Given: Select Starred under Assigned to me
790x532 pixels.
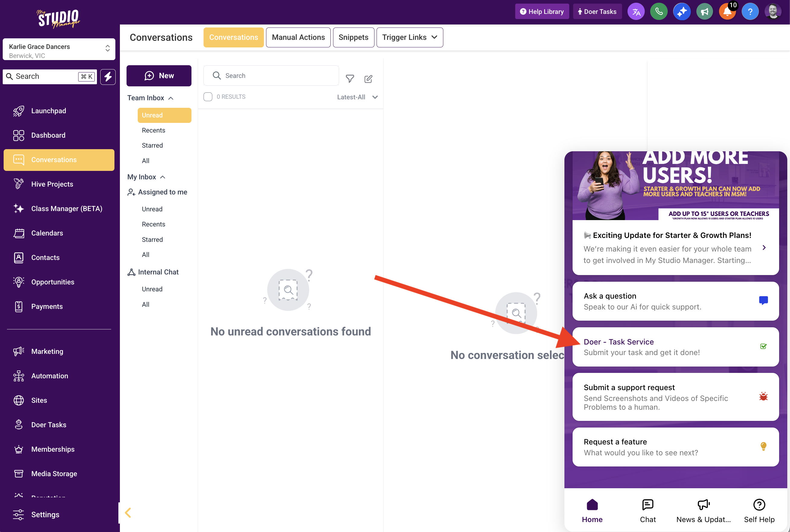Looking at the screenshot, I should (153, 240).
